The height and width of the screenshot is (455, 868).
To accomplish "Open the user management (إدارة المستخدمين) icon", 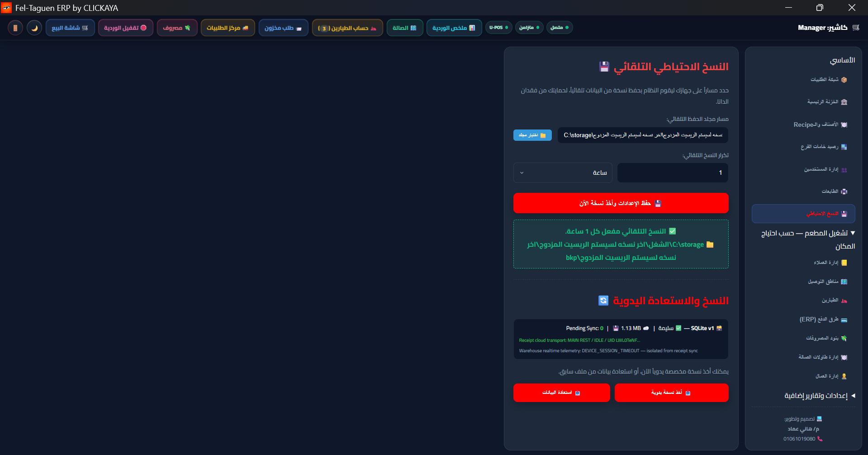I will pos(844,169).
